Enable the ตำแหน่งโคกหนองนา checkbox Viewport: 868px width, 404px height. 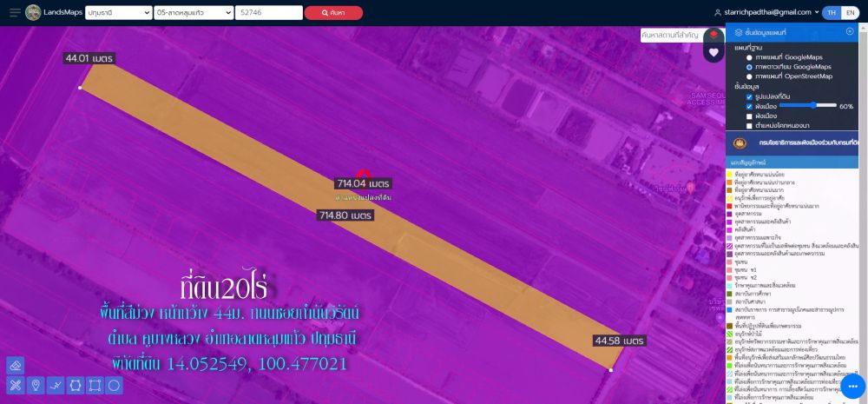pos(749,125)
